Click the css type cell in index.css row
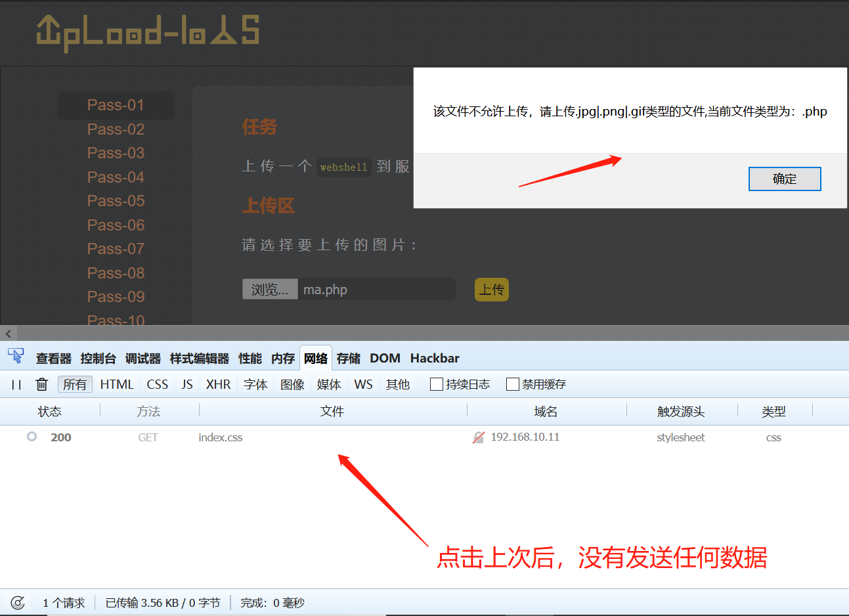 pos(773,437)
